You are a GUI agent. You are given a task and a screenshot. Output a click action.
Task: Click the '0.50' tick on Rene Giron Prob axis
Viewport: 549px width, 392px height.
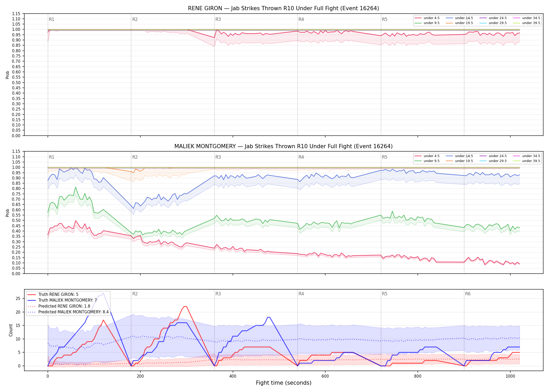pos(16,83)
